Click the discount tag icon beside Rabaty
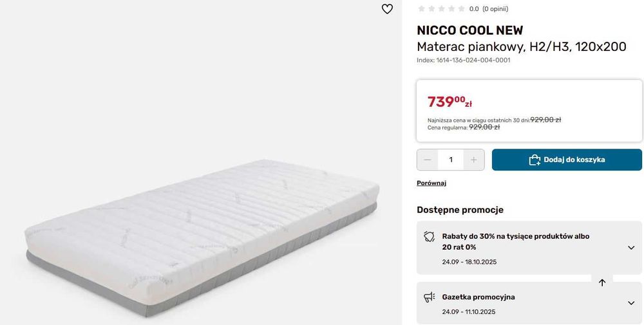This screenshot has height=325, width=644. 429,237
